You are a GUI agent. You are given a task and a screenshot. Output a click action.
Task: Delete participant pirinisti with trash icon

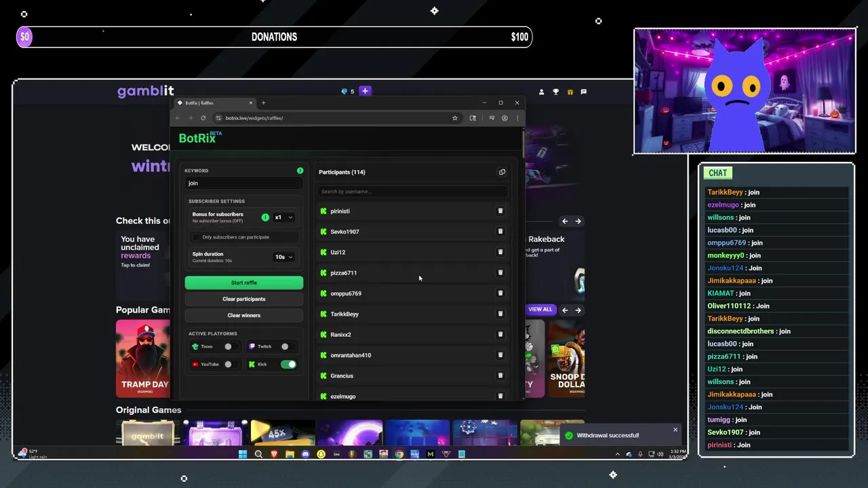coord(500,211)
